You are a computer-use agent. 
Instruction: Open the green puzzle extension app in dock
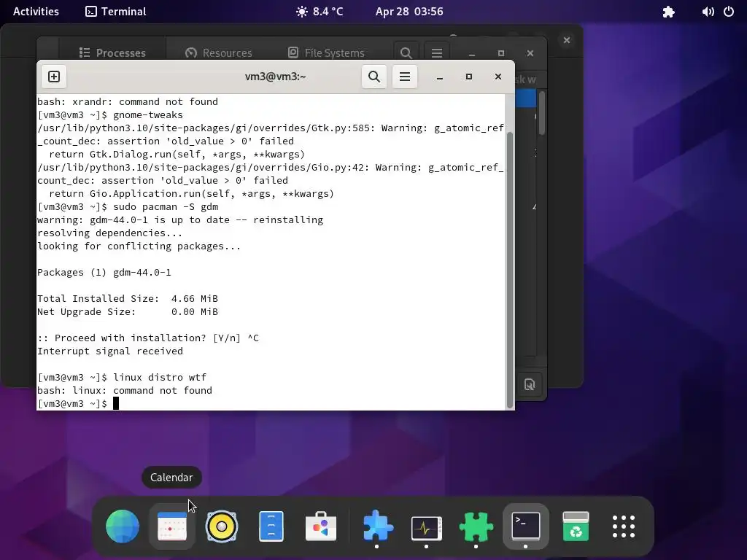(476, 526)
